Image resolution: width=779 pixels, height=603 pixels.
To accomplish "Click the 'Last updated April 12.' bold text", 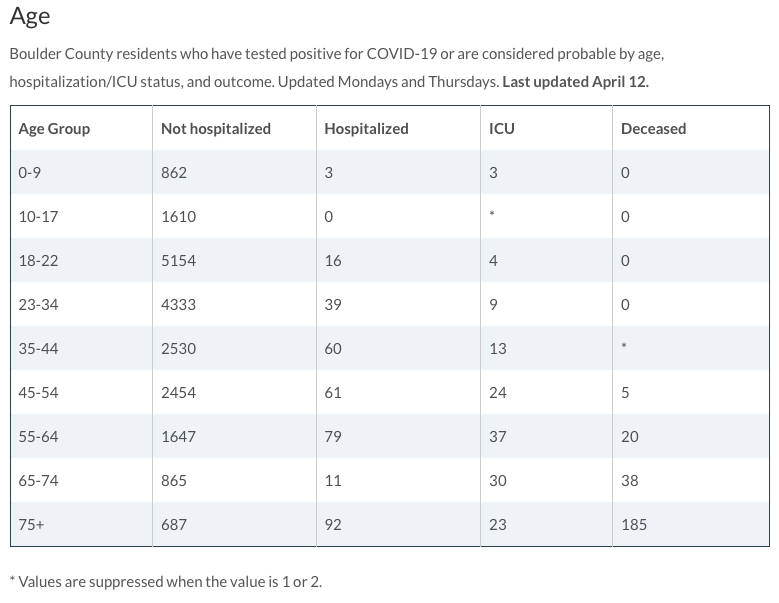I will point(575,82).
